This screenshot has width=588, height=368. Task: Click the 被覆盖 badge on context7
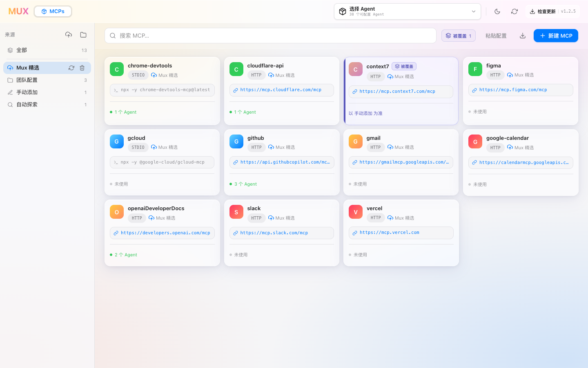pyautogui.click(x=404, y=66)
